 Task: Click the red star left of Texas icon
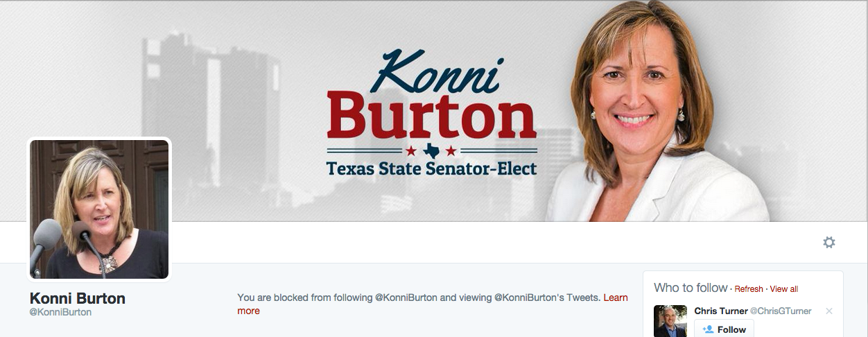coord(411,150)
